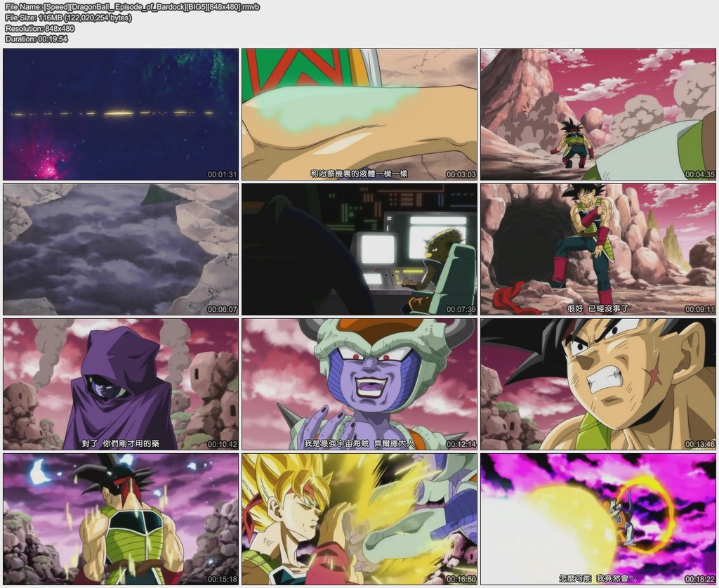This screenshot has height=588, width=719.
Task: Select the Super Saiyan punching thumbnail
Action: tap(359, 518)
